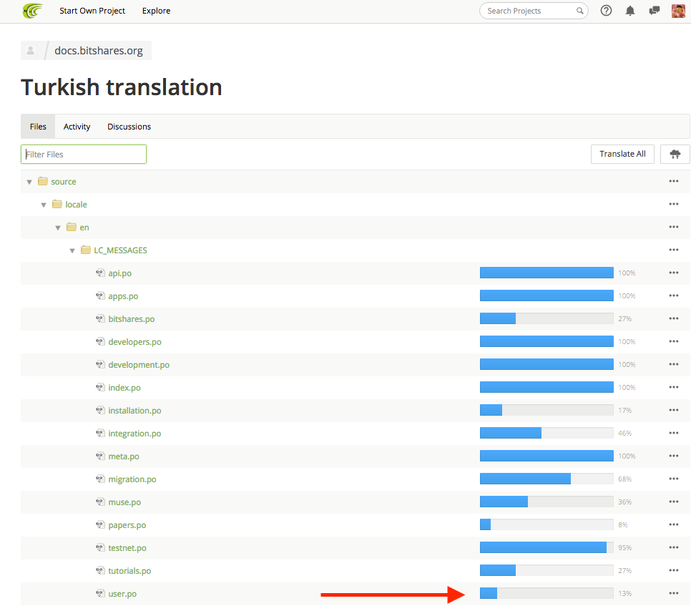Open more options for index.po
Screen dimensions: 691x616
pos(673,387)
